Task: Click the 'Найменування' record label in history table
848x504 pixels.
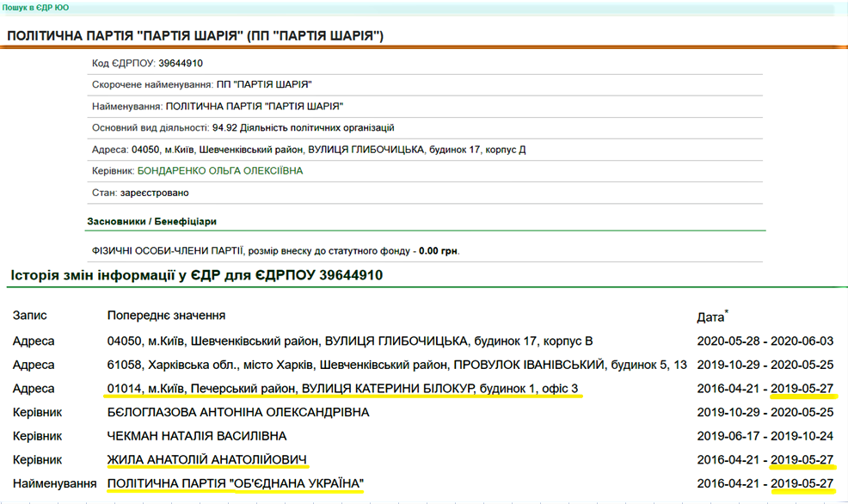Action: click(55, 484)
